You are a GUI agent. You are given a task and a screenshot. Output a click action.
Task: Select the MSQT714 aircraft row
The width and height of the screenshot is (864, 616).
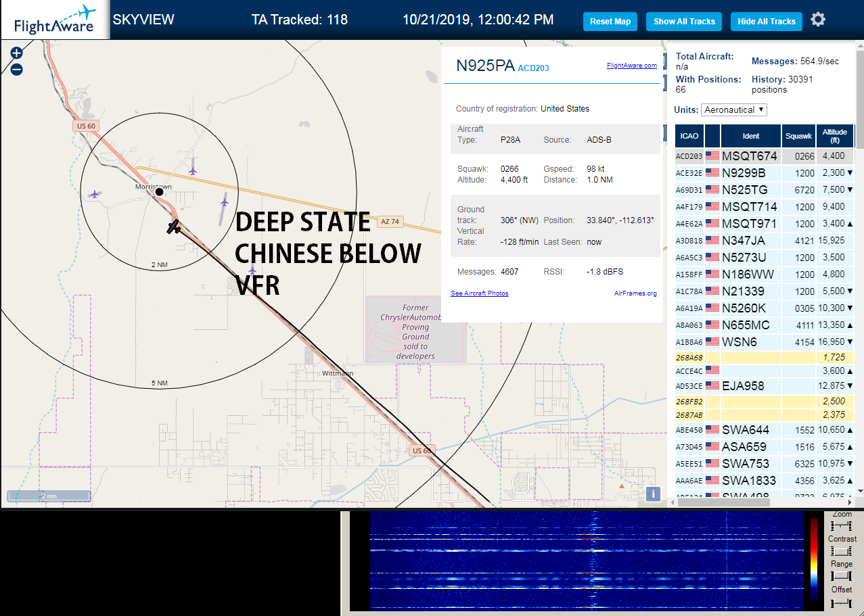765,207
